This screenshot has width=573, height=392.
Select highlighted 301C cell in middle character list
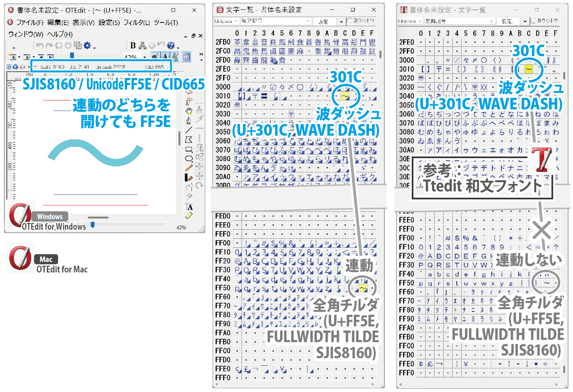point(345,96)
